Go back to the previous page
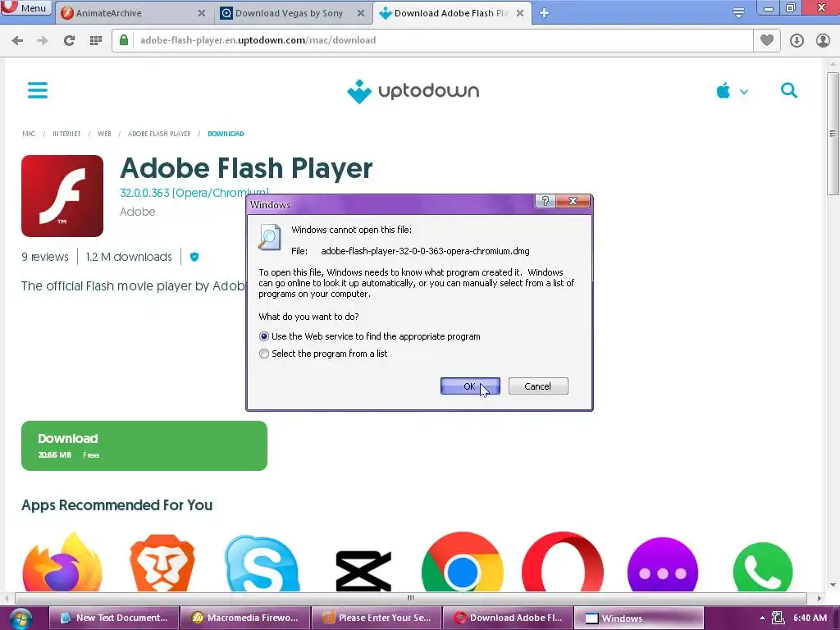Screen dimensions: 840x630 pos(17,40)
